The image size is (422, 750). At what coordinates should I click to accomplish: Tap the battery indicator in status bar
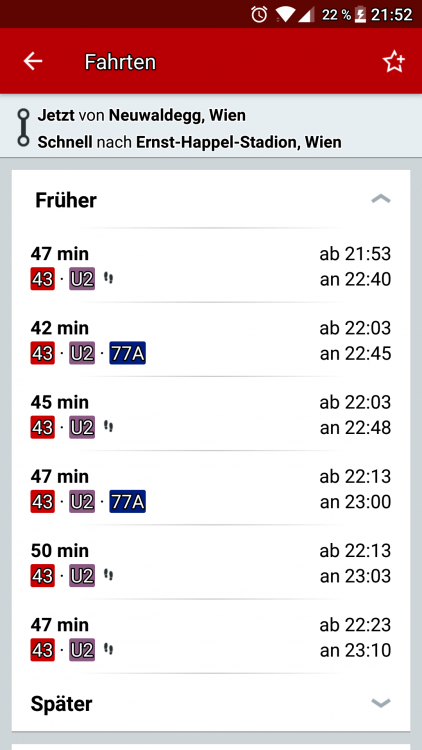[x=361, y=14]
